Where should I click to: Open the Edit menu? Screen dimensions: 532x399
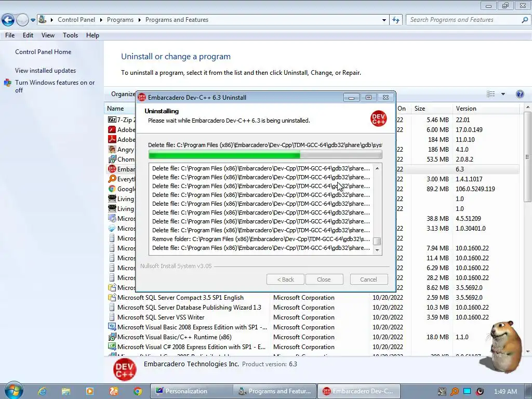(x=28, y=35)
